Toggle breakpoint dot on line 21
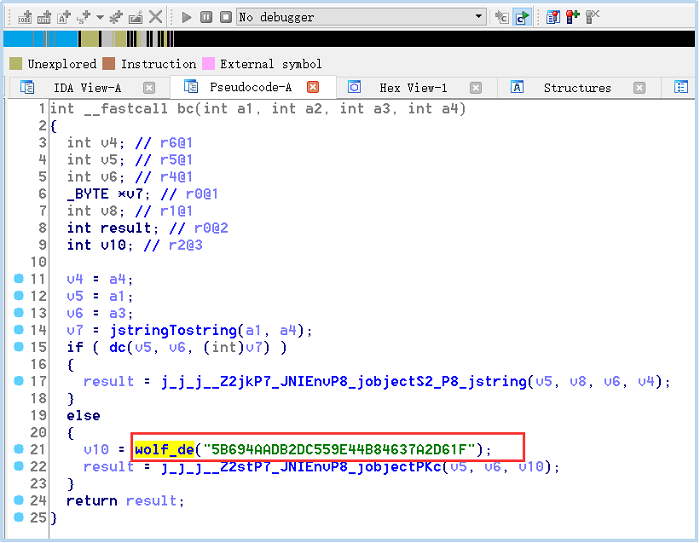This screenshot has width=700, height=543. pyautogui.click(x=18, y=449)
